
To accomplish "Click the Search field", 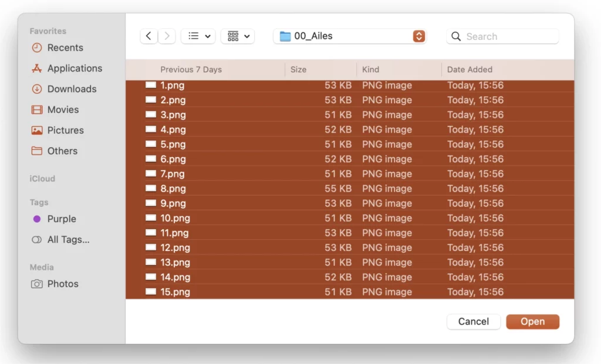I will [502, 36].
